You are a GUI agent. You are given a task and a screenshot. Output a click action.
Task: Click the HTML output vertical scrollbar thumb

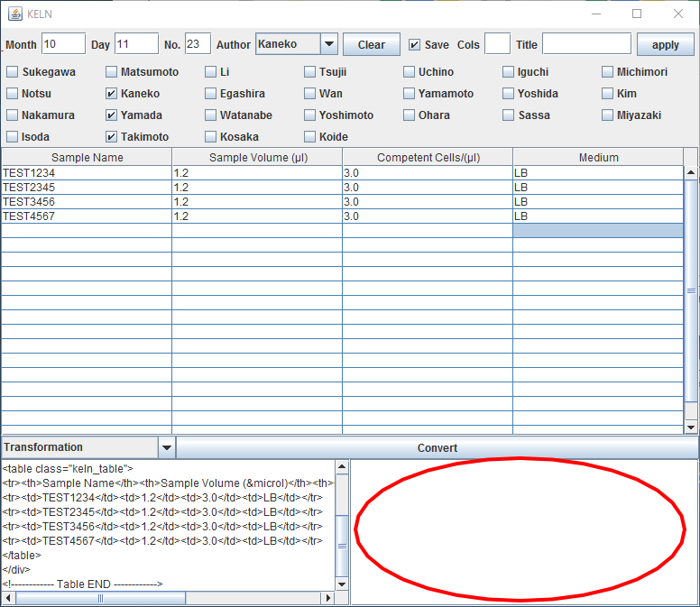342,546
